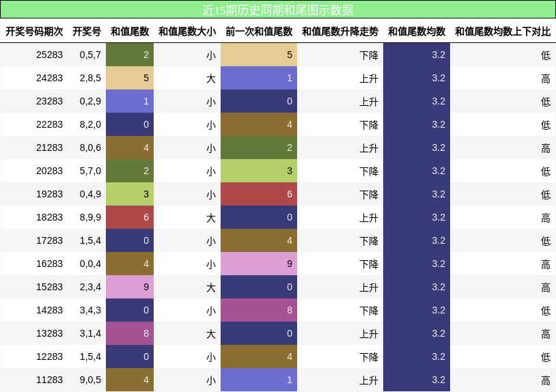The height and width of the screenshot is (392, 556).
Task: Click the 开奖号码期次 column header
Action: coord(34,31)
